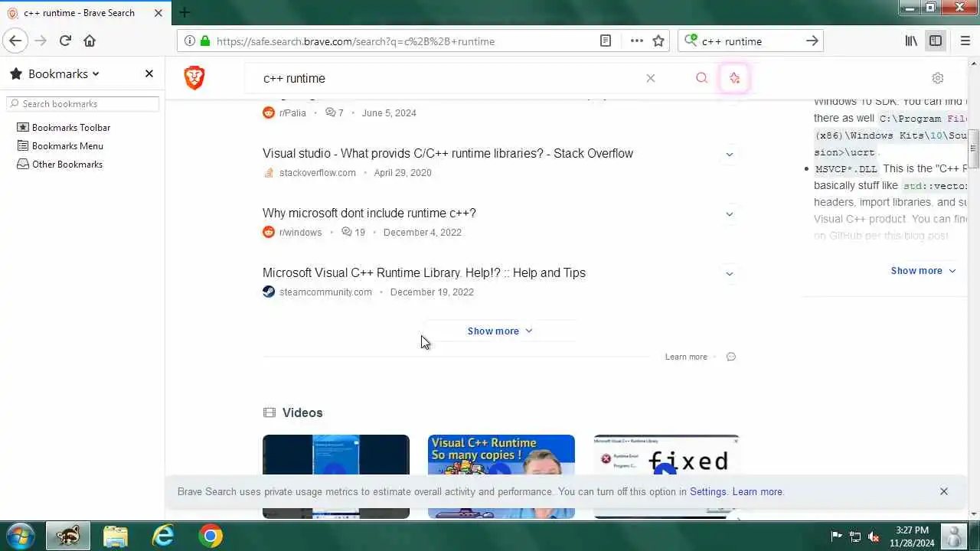Click the Search bookmarks field
This screenshot has width=980, height=551.
click(83, 103)
